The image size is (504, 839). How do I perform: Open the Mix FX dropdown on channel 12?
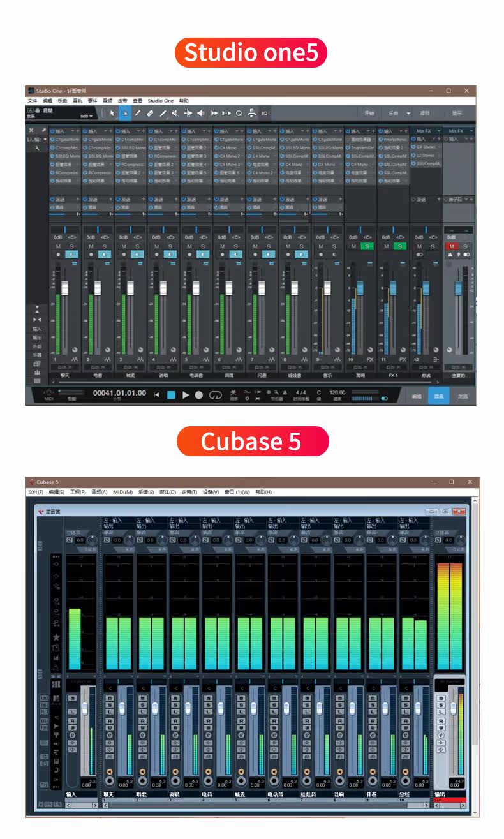[438, 131]
